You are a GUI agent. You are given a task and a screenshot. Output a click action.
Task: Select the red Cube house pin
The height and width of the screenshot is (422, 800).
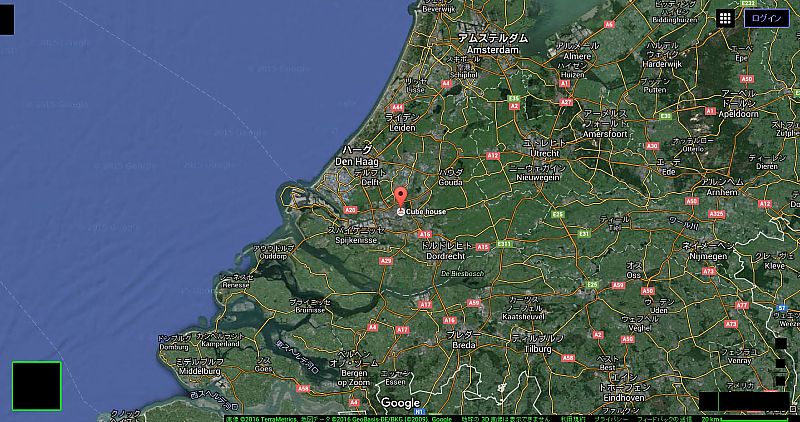[401, 197]
